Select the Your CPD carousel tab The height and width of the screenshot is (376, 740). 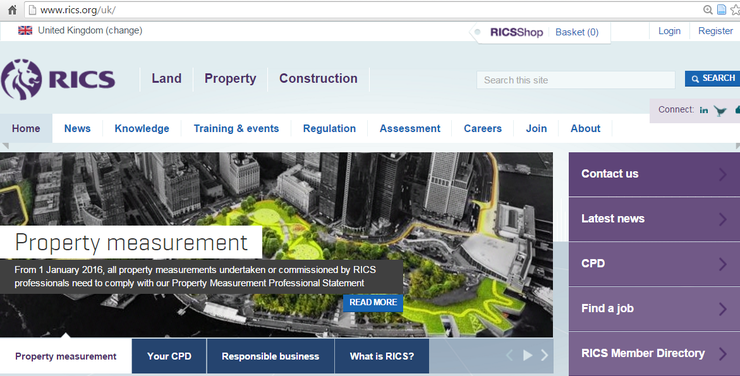[x=169, y=356]
